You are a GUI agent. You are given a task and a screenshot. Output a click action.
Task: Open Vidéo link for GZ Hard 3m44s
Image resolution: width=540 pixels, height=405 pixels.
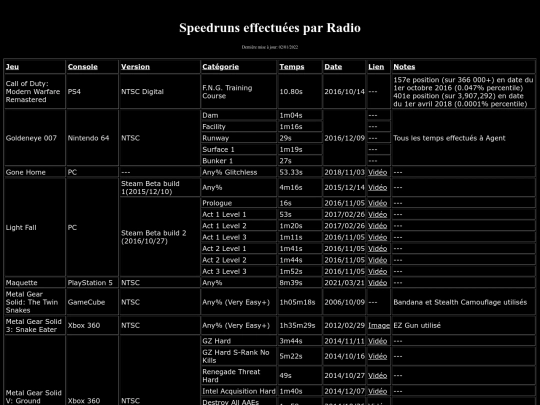coord(377,341)
